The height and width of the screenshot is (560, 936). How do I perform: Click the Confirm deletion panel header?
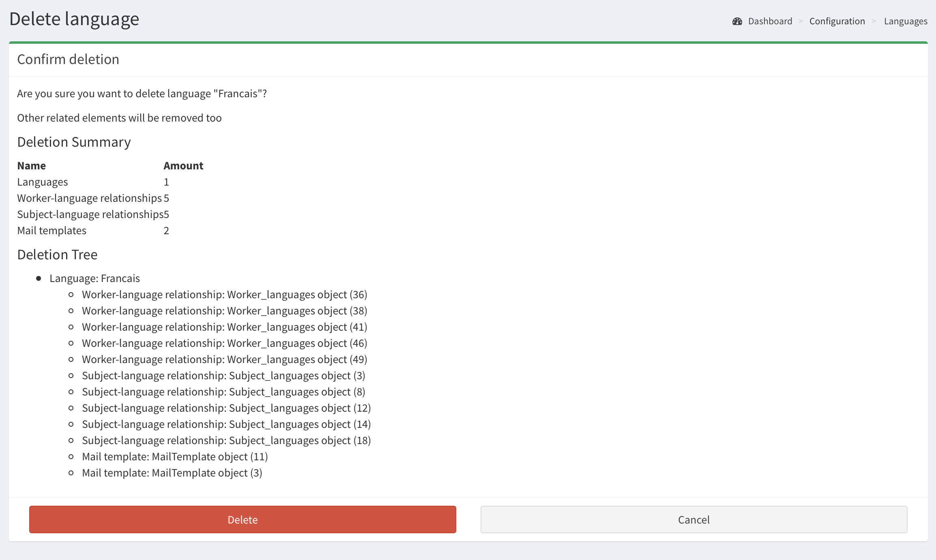pos(68,60)
